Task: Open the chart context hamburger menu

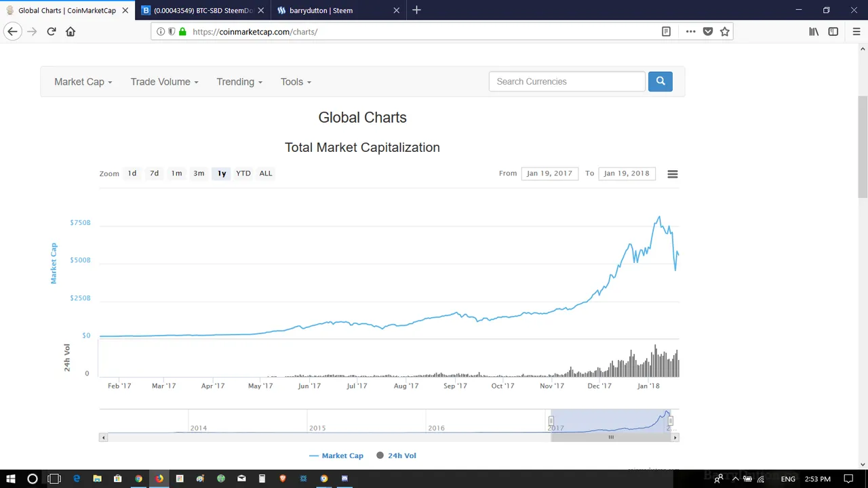Action: point(672,174)
